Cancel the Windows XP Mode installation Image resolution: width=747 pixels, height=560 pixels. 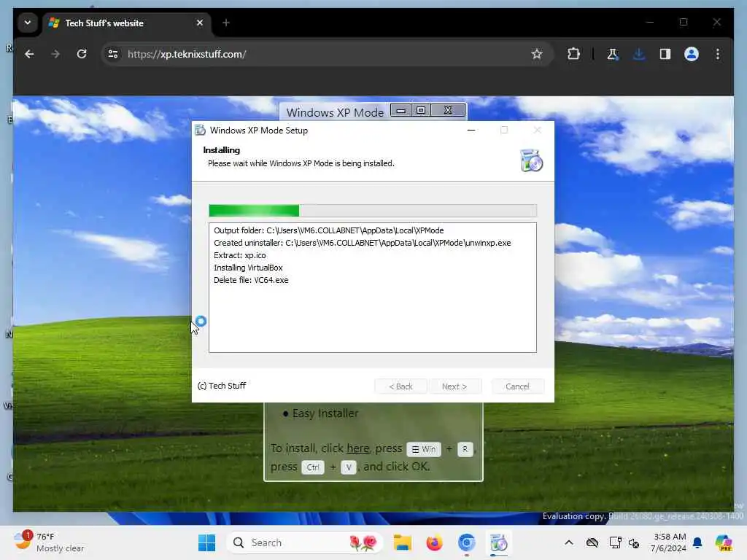pos(517,386)
